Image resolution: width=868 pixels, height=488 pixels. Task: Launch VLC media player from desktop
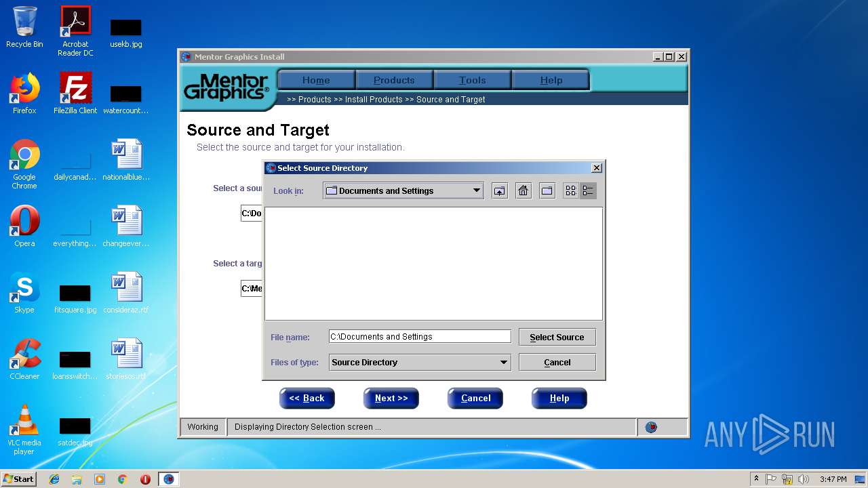pyautogui.click(x=24, y=430)
